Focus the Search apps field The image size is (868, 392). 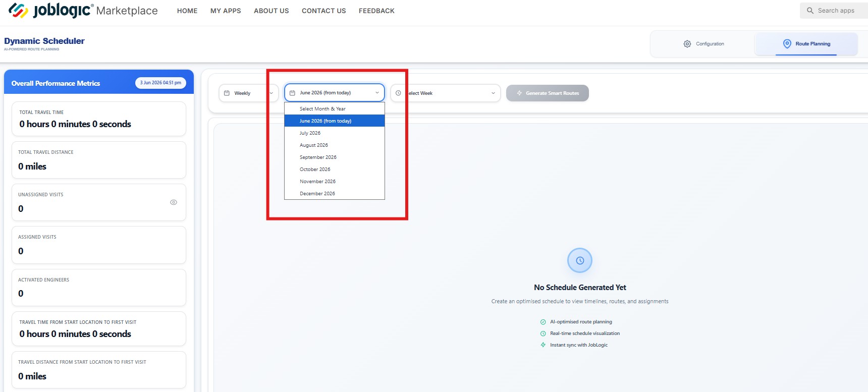click(835, 11)
